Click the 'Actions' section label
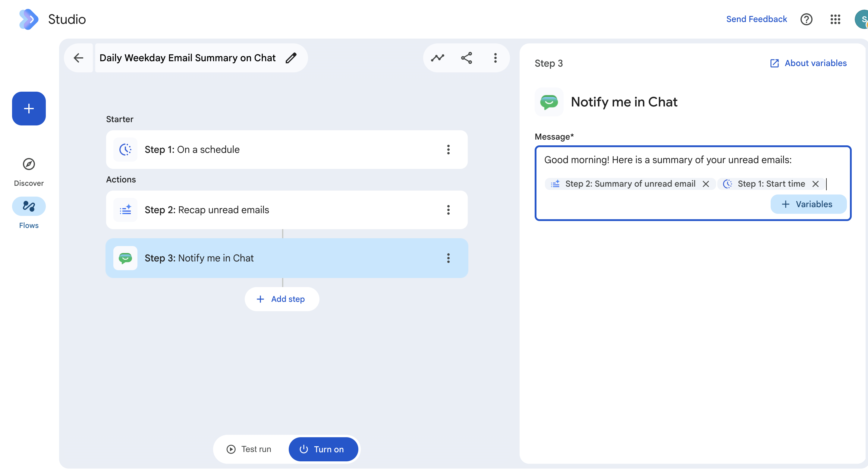Viewport: 868px width, 471px height. (121, 179)
